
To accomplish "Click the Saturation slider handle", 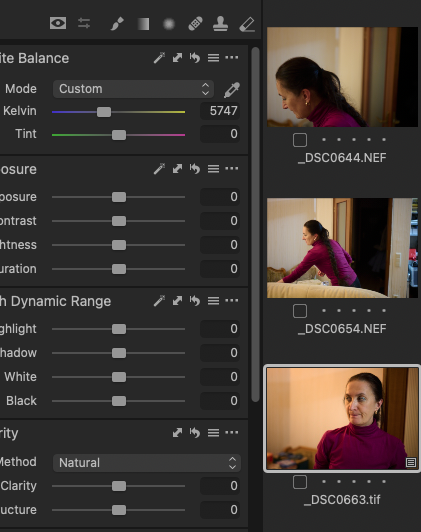I will tap(119, 269).
